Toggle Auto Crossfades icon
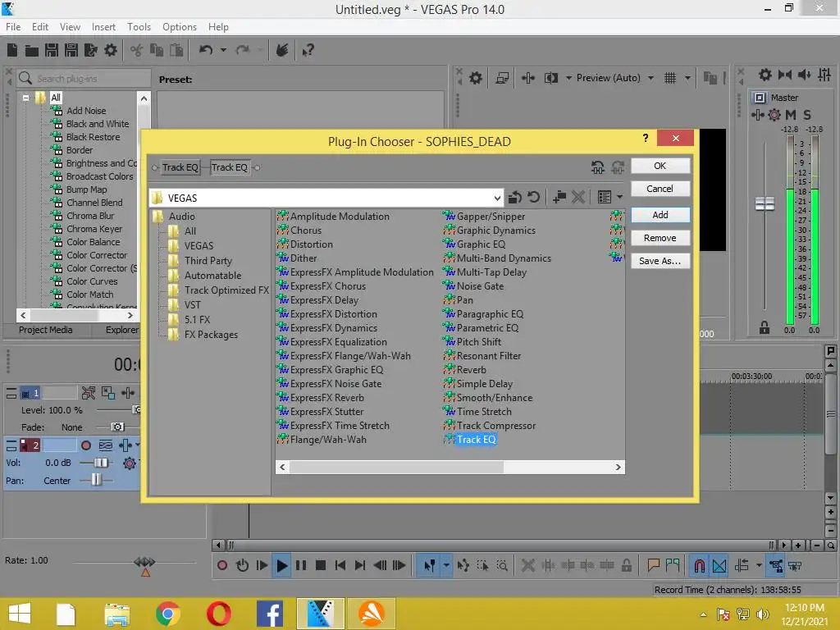The height and width of the screenshot is (630, 840). click(719, 565)
